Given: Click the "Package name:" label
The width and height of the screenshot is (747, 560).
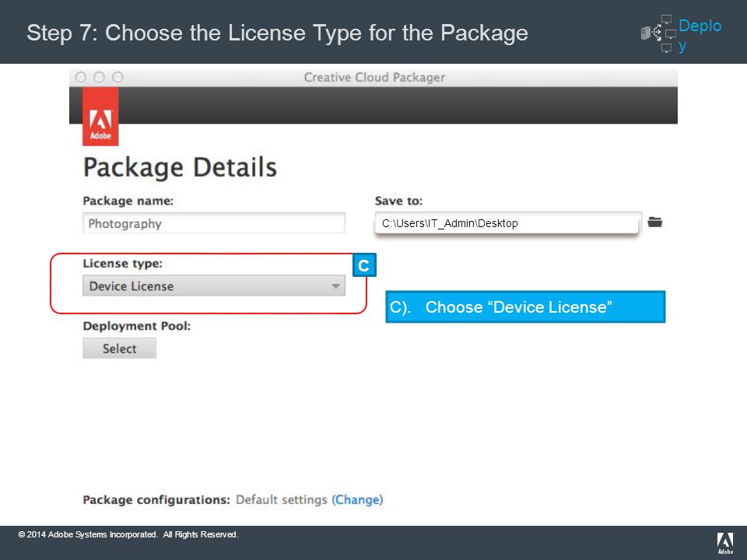Looking at the screenshot, I should [128, 201].
